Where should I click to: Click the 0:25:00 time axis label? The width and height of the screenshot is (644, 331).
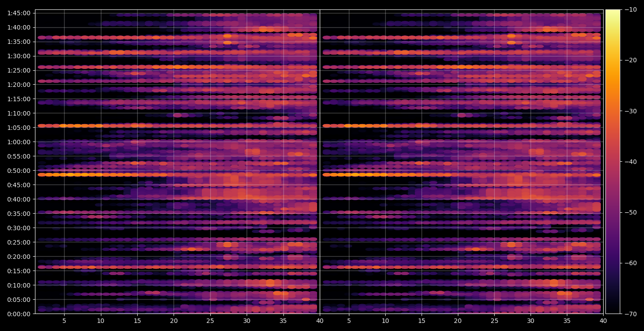(x=19, y=242)
